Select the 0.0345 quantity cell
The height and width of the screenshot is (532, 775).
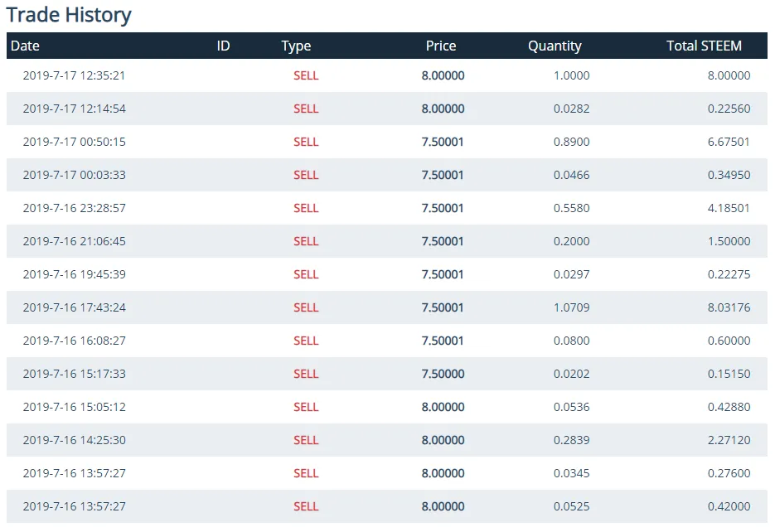coord(571,473)
